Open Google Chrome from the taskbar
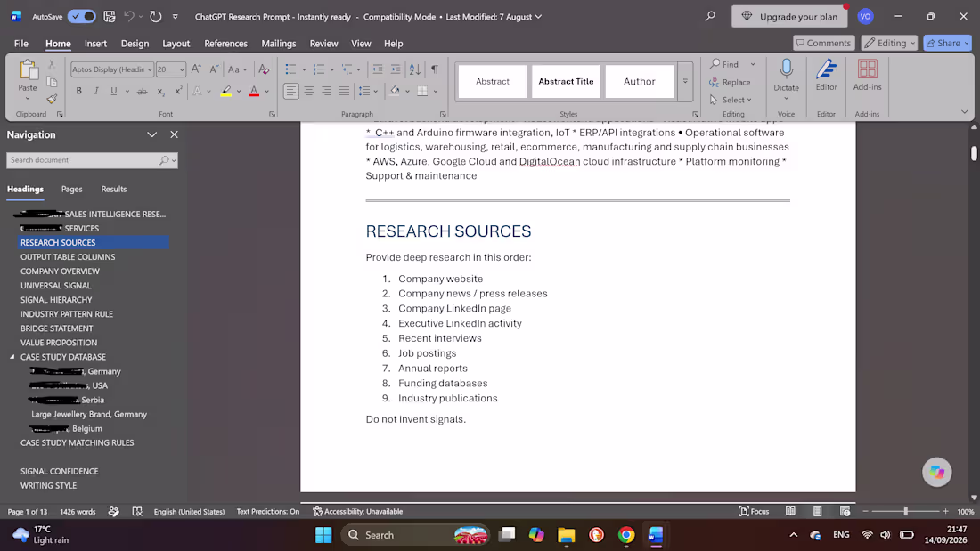The image size is (980, 551). (626, 535)
